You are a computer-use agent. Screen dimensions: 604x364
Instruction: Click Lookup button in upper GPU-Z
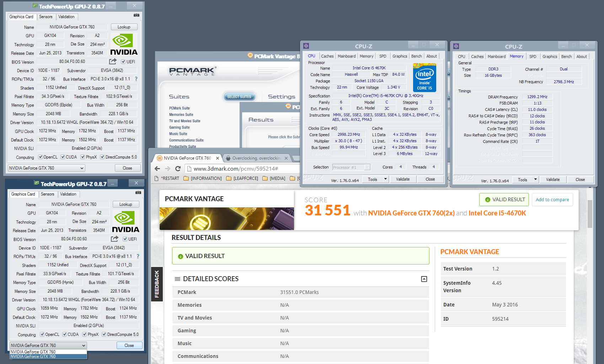click(124, 27)
